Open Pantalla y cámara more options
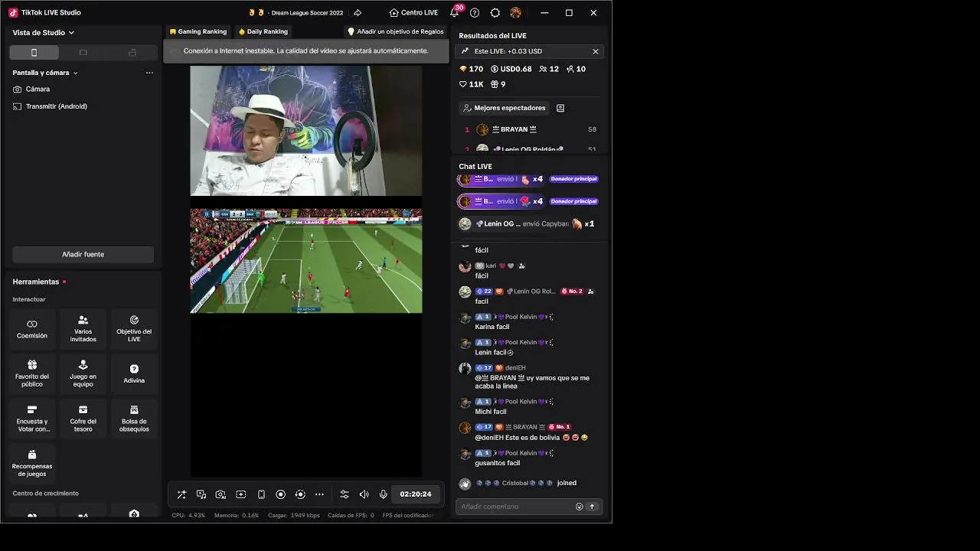This screenshot has width=980, height=551. 149,73
